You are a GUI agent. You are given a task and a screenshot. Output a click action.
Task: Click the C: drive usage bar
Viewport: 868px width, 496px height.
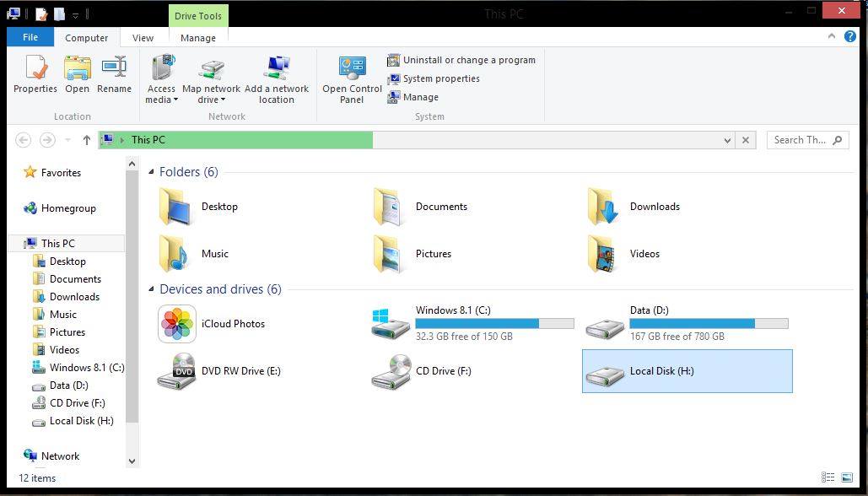coord(495,323)
